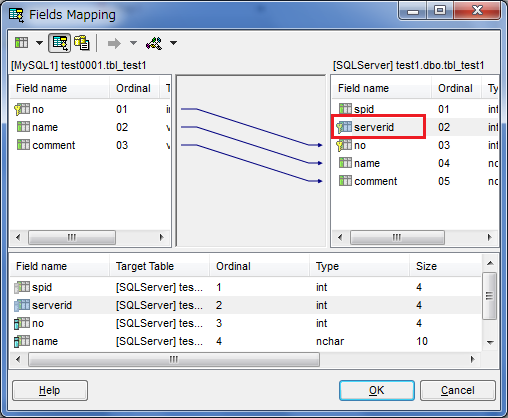Viewport: 508px width, 418px height.
Task: Click the auto-map links toolbar icon
Action: 154,43
